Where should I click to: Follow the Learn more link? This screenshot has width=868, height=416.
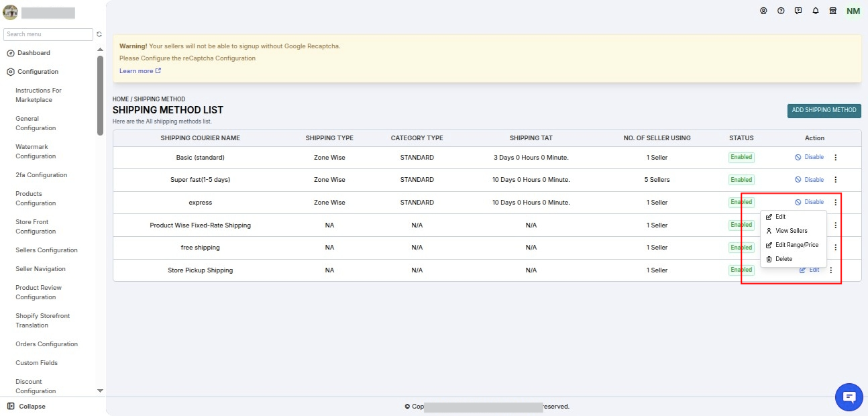coord(140,71)
